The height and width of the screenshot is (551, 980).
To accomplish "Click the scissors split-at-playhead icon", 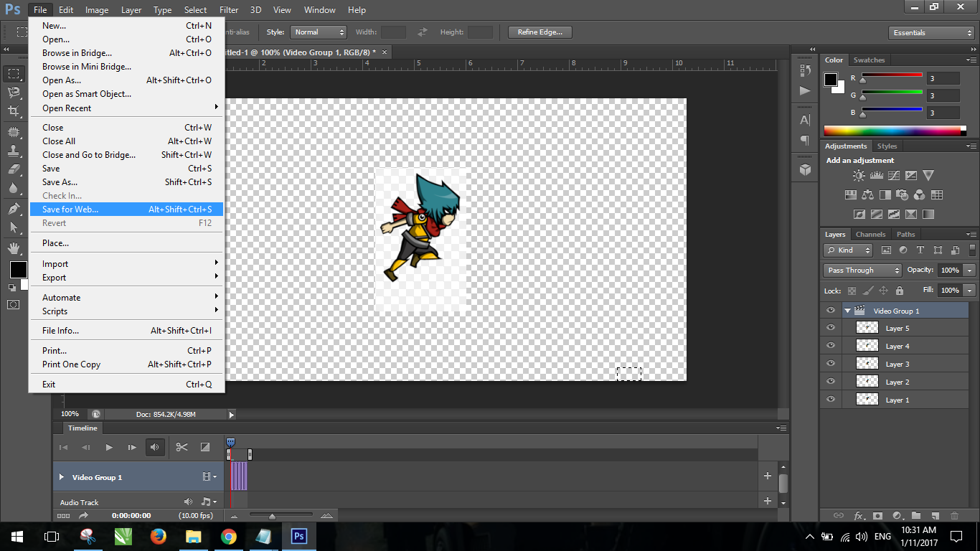I will coord(182,447).
